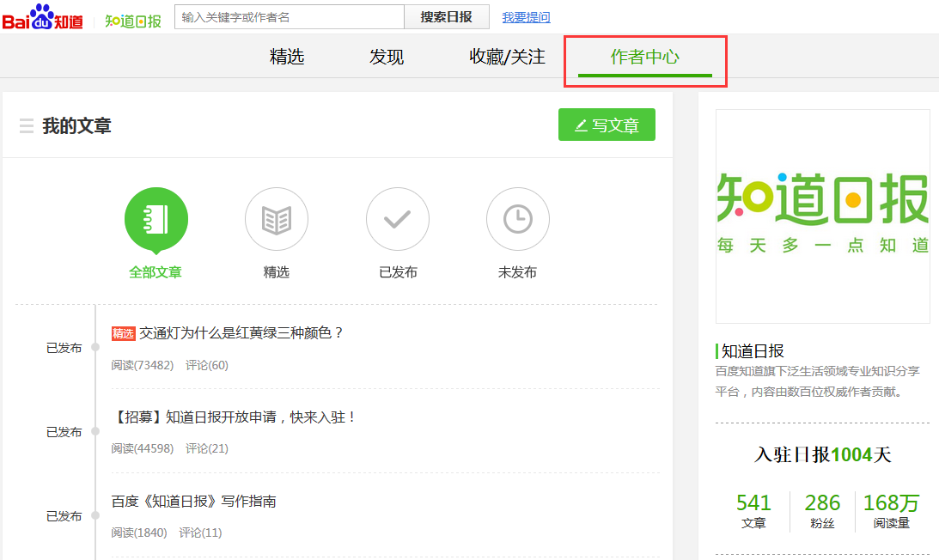Open the 知道日报 header logo

[x=133, y=21]
